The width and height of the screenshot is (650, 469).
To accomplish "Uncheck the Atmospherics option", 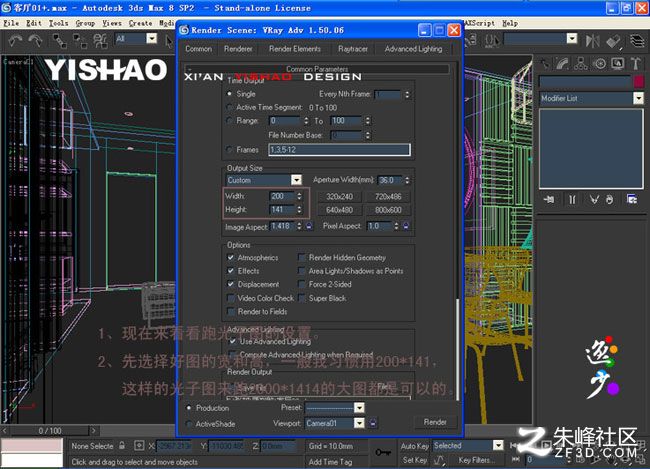I will click(231, 258).
